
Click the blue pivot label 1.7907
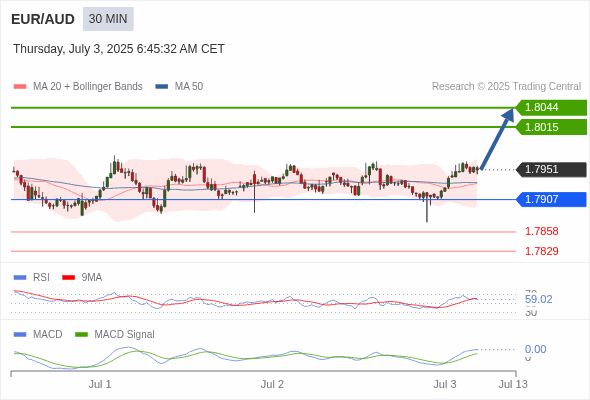coord(551,199)
